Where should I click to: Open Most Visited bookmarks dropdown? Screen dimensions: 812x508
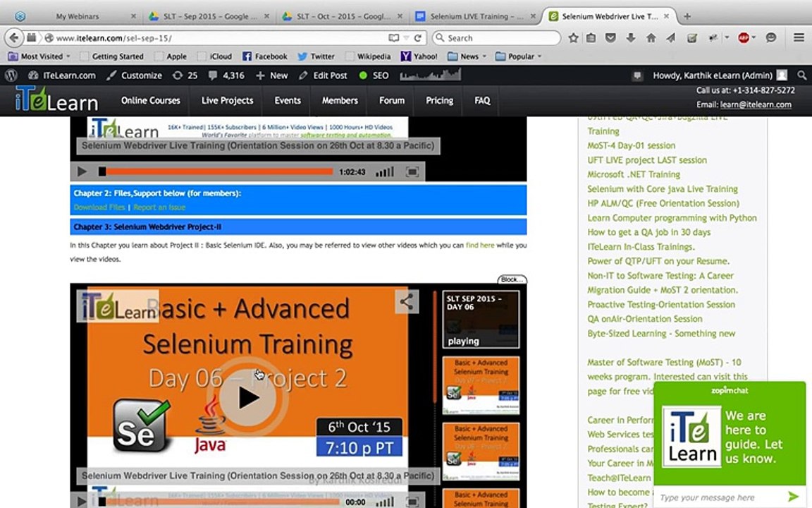click(39, 56)
